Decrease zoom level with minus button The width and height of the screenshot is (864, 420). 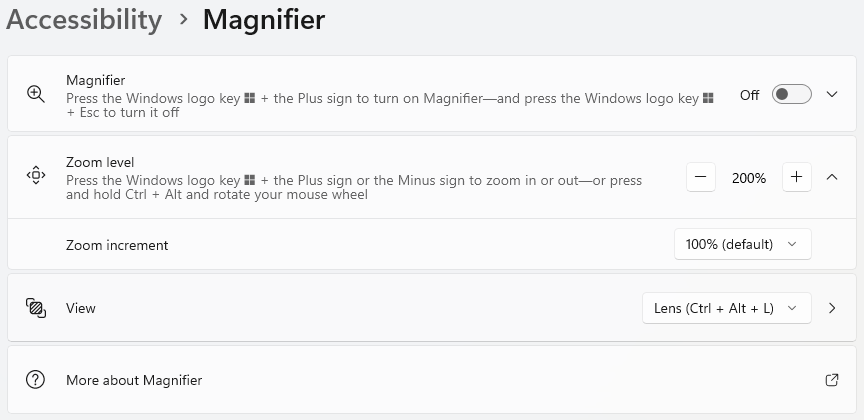[701, 177]
